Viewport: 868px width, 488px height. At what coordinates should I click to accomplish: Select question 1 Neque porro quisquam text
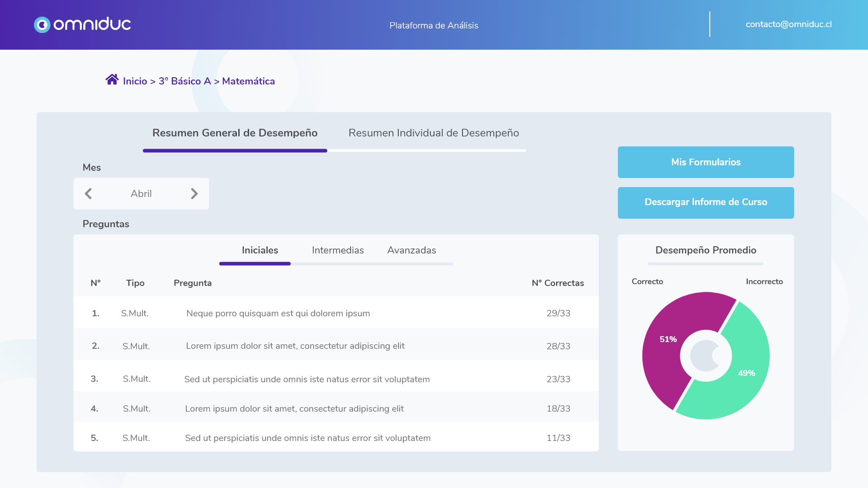[x=278, y=314]
